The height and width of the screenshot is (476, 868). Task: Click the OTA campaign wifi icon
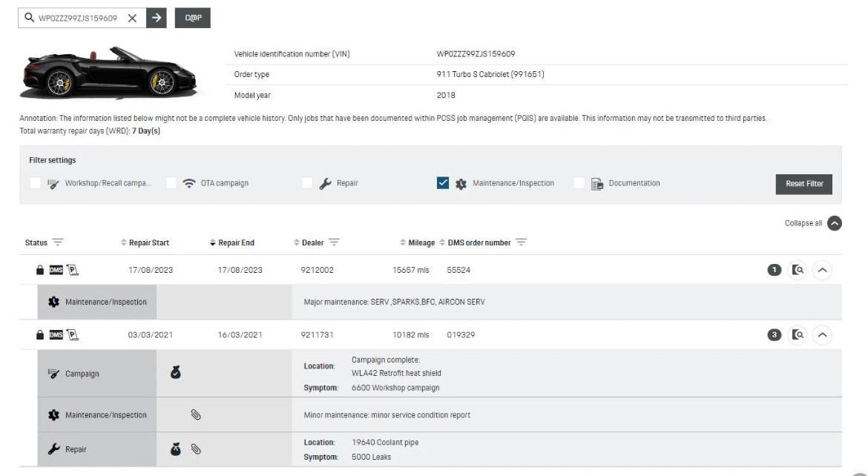coord(188,183)
